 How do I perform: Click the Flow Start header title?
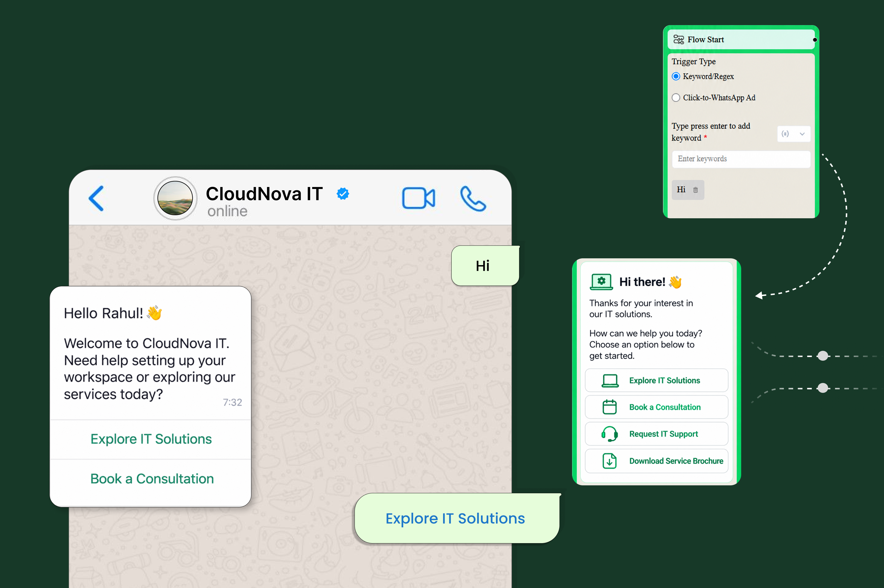coord(705,39)
